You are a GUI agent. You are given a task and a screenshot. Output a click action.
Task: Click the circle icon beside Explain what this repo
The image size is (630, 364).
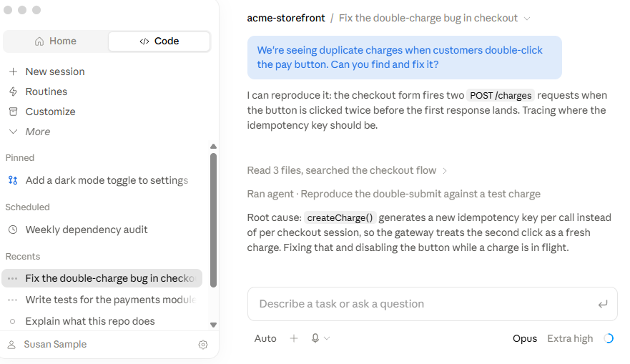[12, 321]
